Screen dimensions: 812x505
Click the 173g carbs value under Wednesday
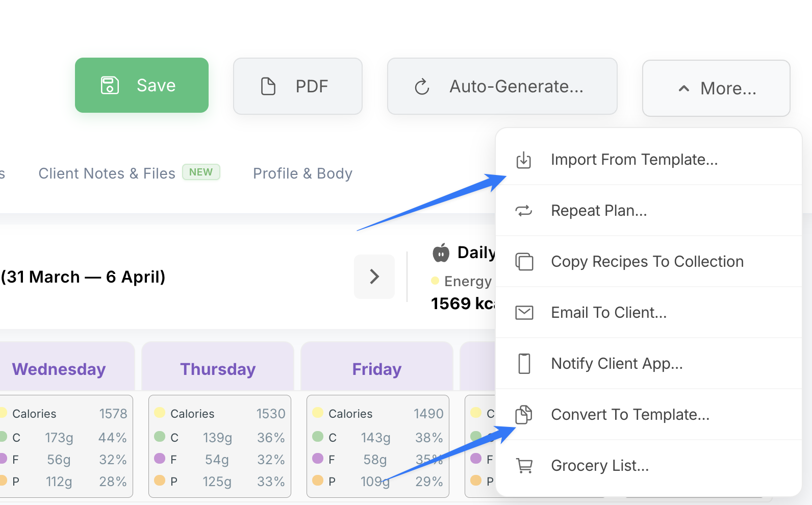(59, 438)
